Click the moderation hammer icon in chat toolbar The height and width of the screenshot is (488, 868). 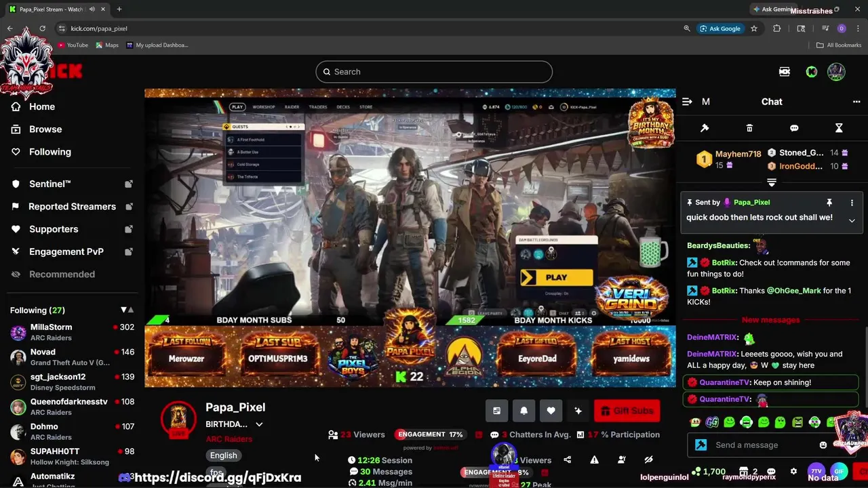(x=705, y=128)
